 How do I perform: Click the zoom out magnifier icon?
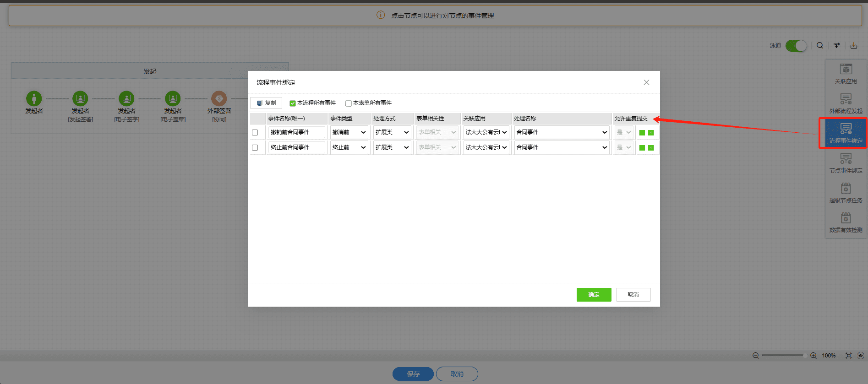click(x=756, y=356)
